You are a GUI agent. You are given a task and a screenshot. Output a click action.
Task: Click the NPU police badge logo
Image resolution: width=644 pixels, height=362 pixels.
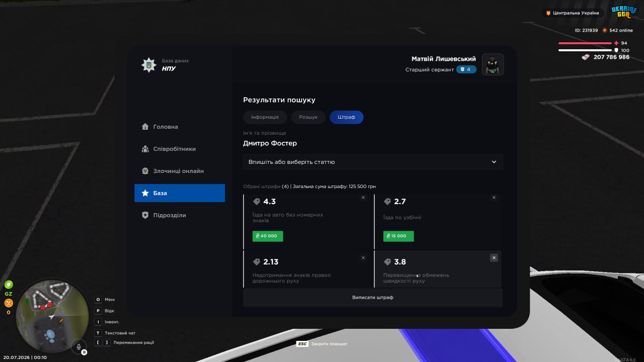(148, 65)
